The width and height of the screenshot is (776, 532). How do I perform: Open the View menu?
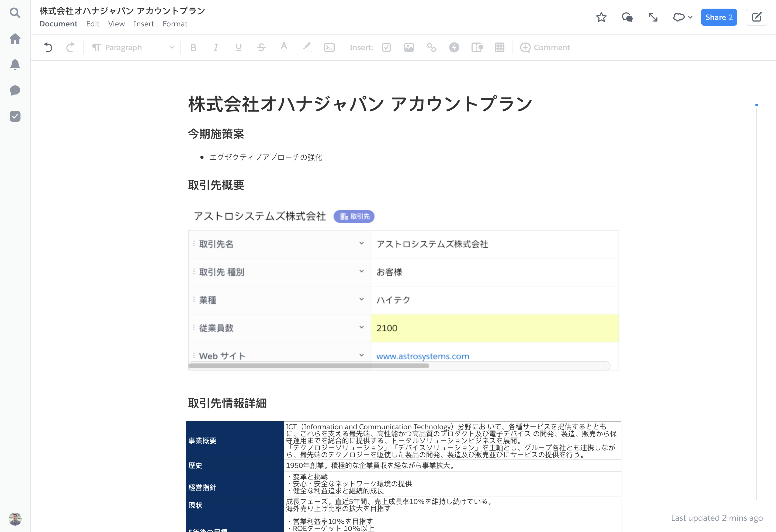[x=116, y=24]
